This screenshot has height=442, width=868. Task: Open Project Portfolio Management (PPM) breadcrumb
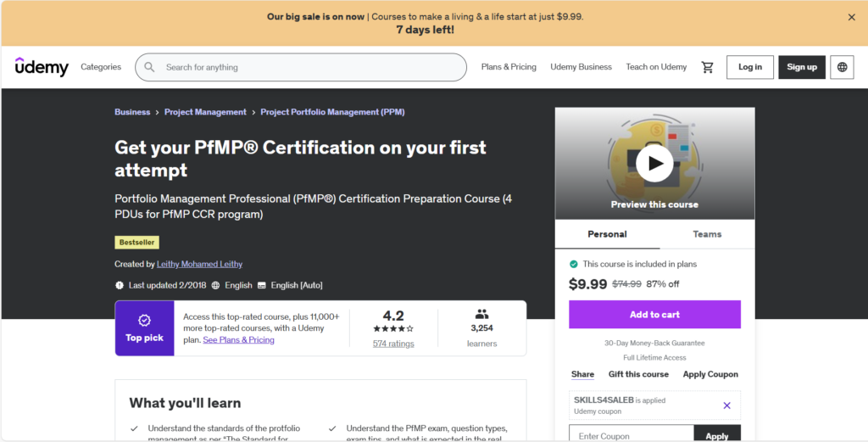332,112
